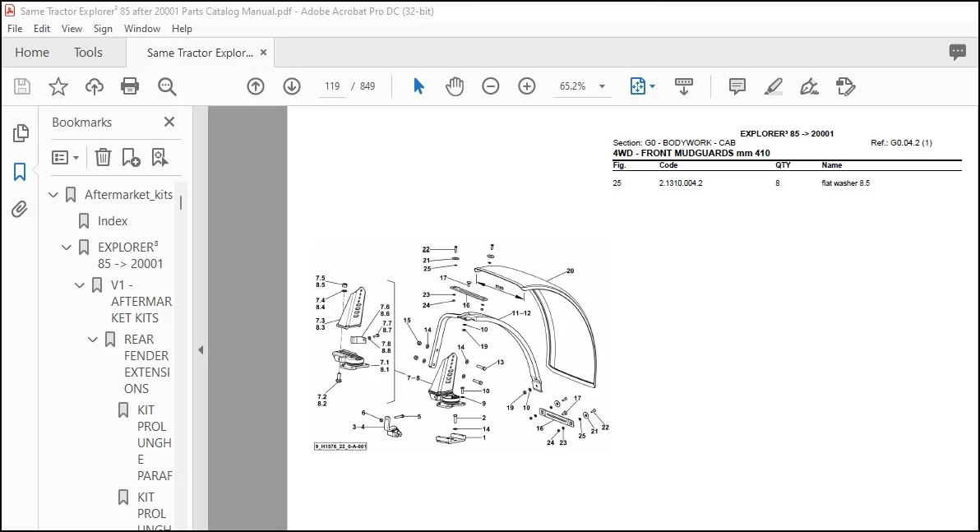Toggle the Bookmarks panel icon
Image resolution: width=980 pixels, height=532 pixels.
[x=20, y=172]
